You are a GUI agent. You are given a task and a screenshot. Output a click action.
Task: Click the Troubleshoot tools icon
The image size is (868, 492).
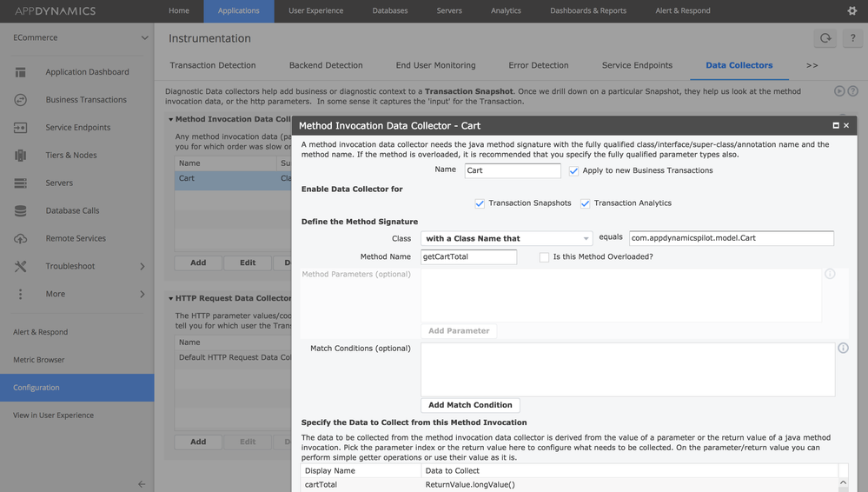point(21,266)
